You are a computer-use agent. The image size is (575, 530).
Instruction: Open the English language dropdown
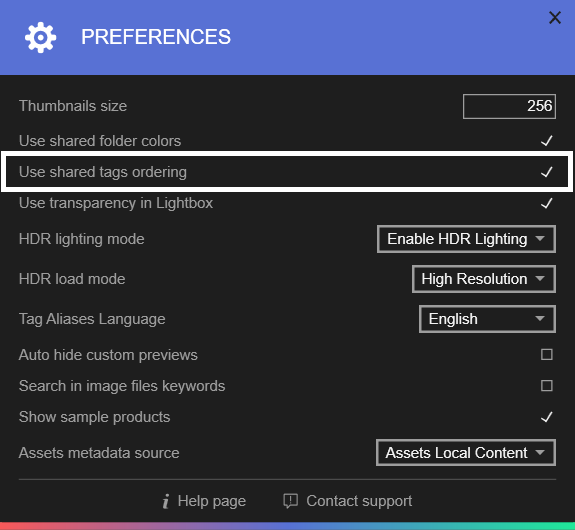pos(487,319)
